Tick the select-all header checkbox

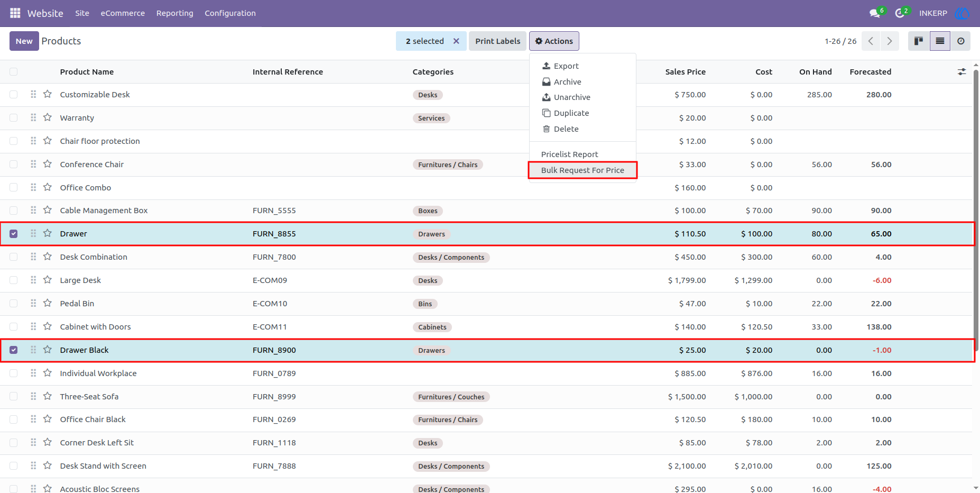[14, 71]
